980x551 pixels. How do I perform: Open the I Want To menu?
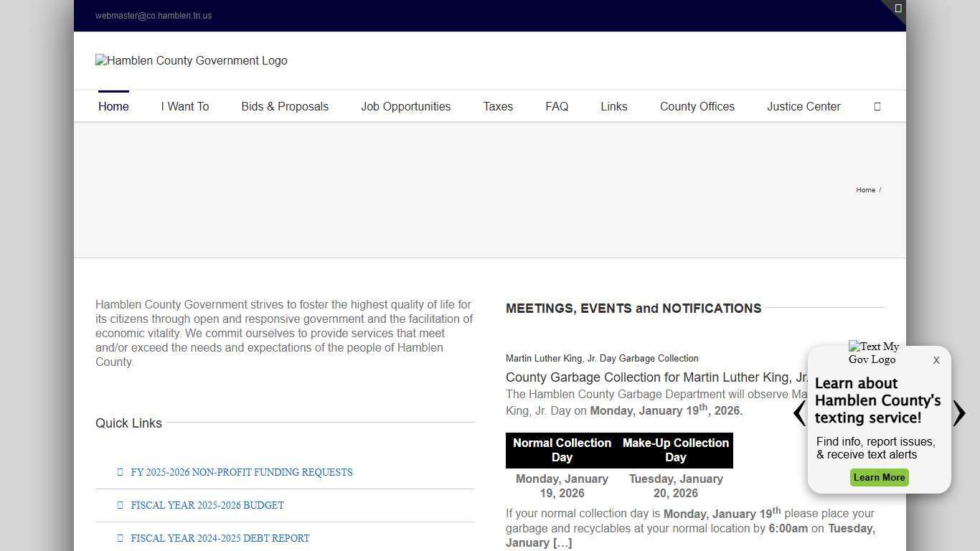tap(185, 106)
